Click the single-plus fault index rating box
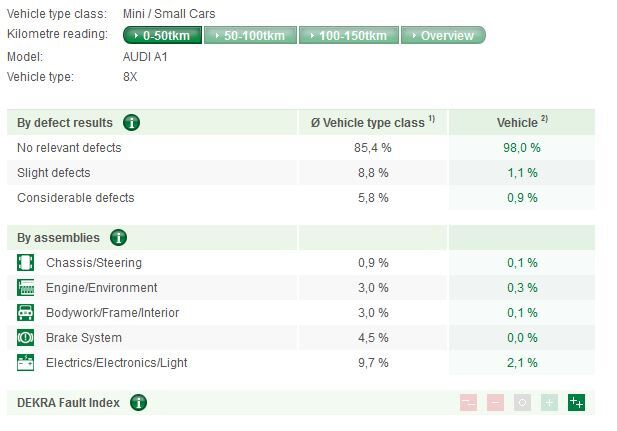 (549, 403)
